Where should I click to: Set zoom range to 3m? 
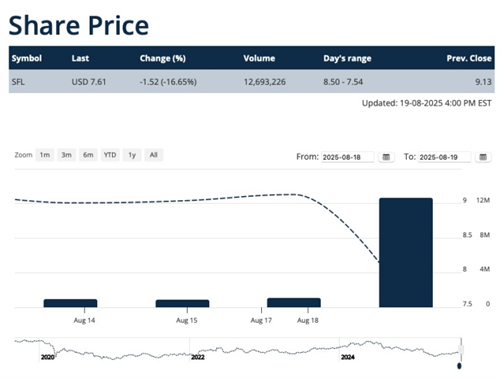point(66,155)
